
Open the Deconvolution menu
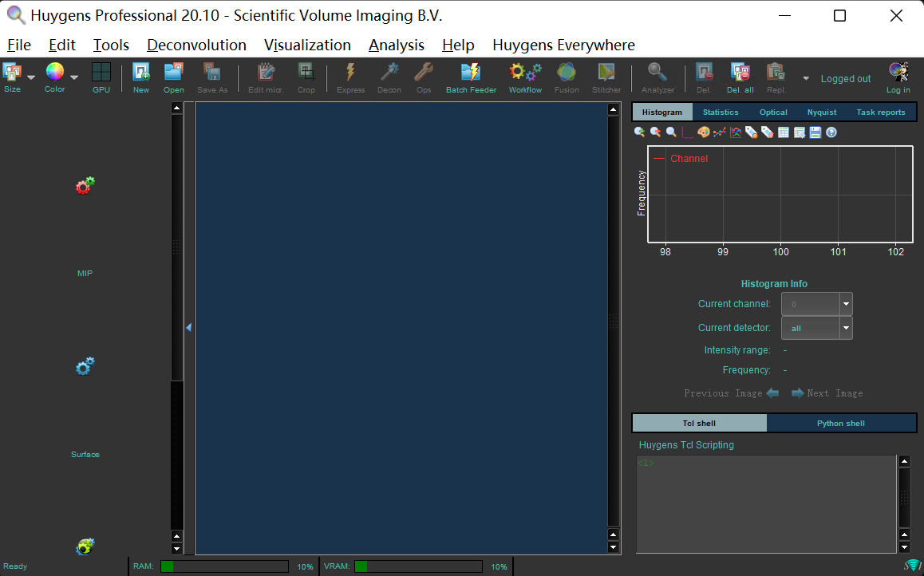[x=197, y=45]
